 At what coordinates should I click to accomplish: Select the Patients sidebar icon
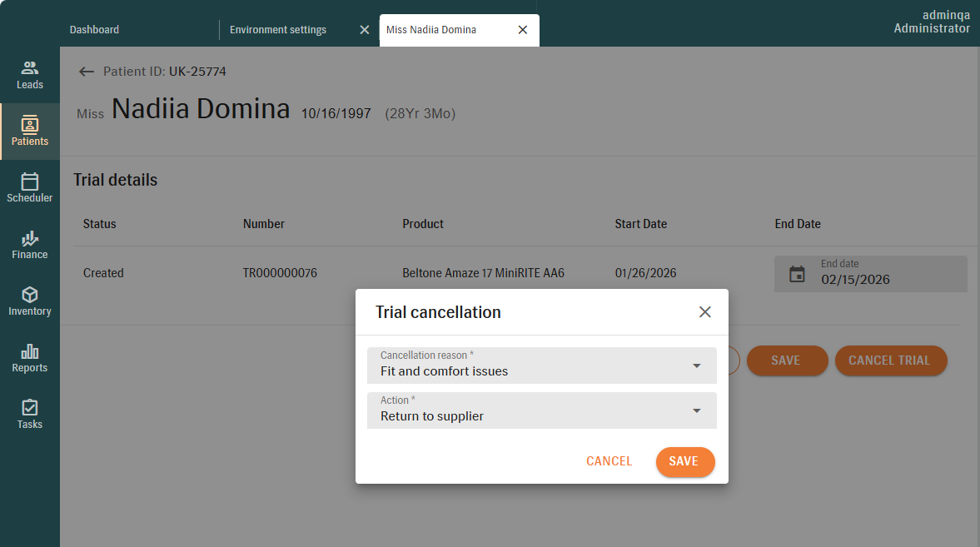pyautogui.click(x=30, y=125)
